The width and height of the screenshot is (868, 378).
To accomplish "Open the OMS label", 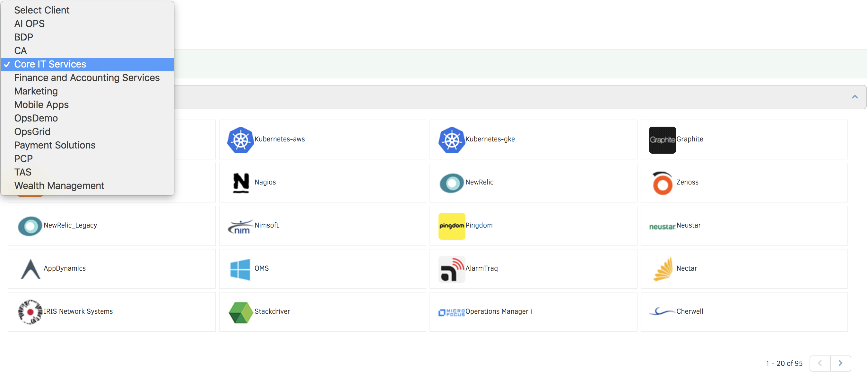I will [x=261, y=268].
